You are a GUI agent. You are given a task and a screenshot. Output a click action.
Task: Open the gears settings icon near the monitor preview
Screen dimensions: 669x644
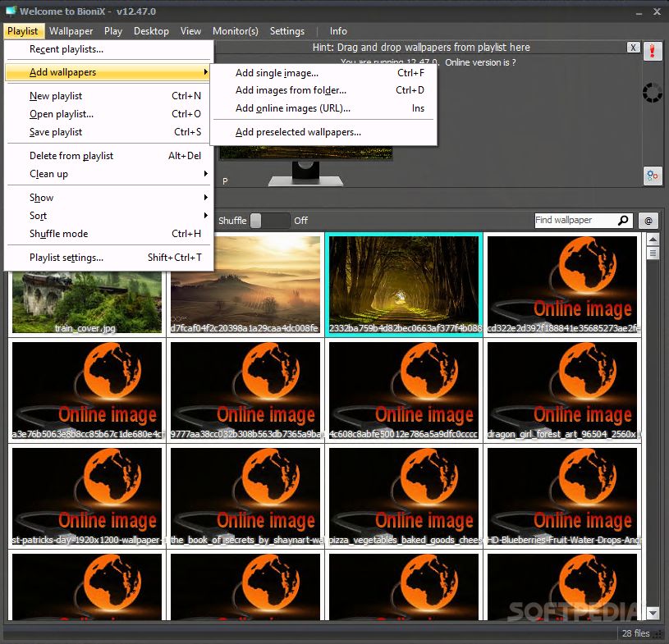[653, 176]
